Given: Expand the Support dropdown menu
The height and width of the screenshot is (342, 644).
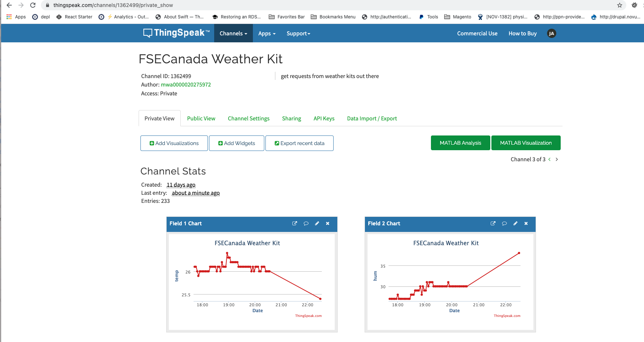Looking at the screenshot, I should 299,34.
